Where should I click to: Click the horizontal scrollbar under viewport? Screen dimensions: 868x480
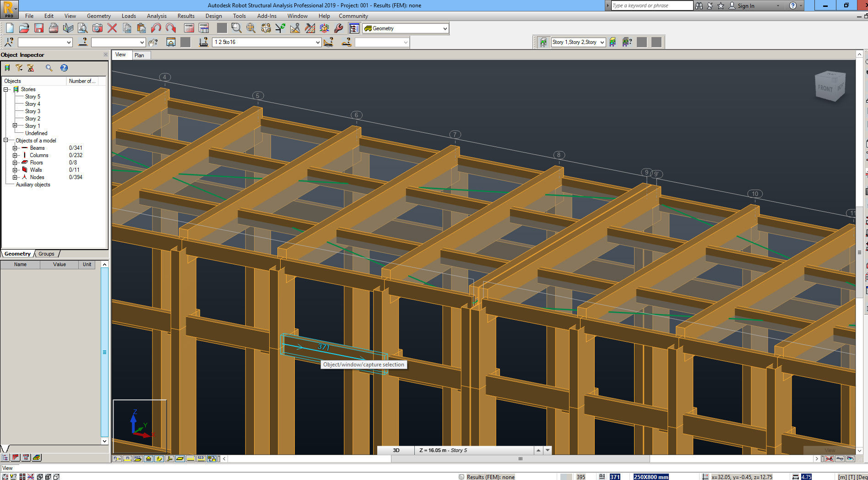520,458
